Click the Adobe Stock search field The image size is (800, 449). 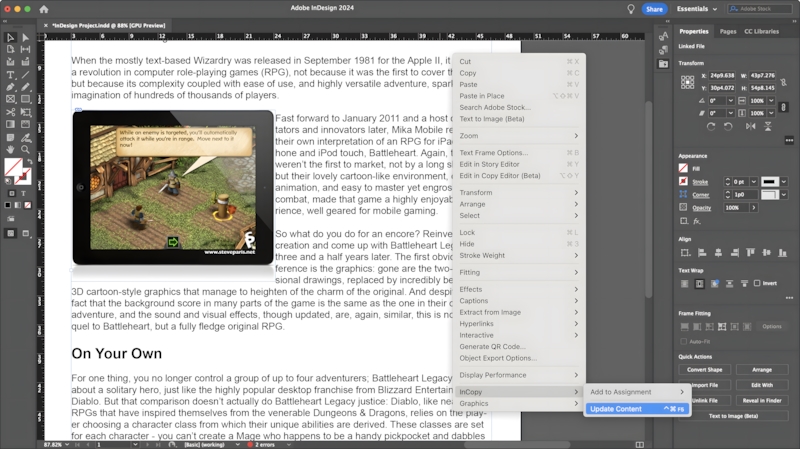tap(760, 9)
